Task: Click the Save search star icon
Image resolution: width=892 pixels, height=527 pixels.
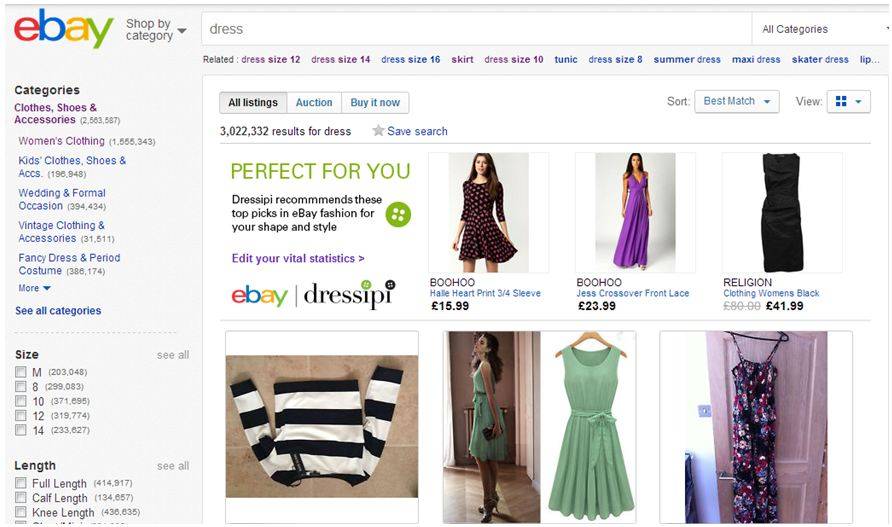Action: click(378, 131)
